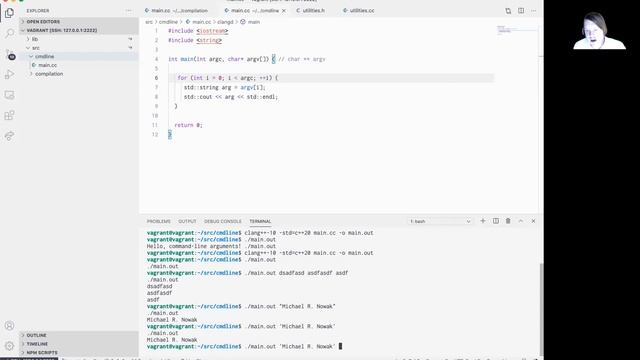The height and width of the screenshot is (360, 640).
Task: Expand the NPM Scripts section
Action: tap(78, 353)
